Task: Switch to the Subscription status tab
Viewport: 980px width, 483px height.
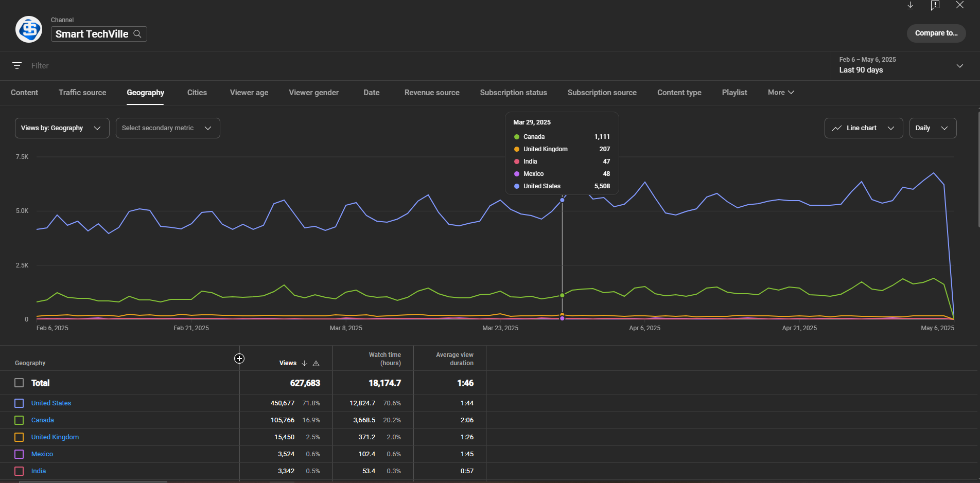Action: click(514, 93)
